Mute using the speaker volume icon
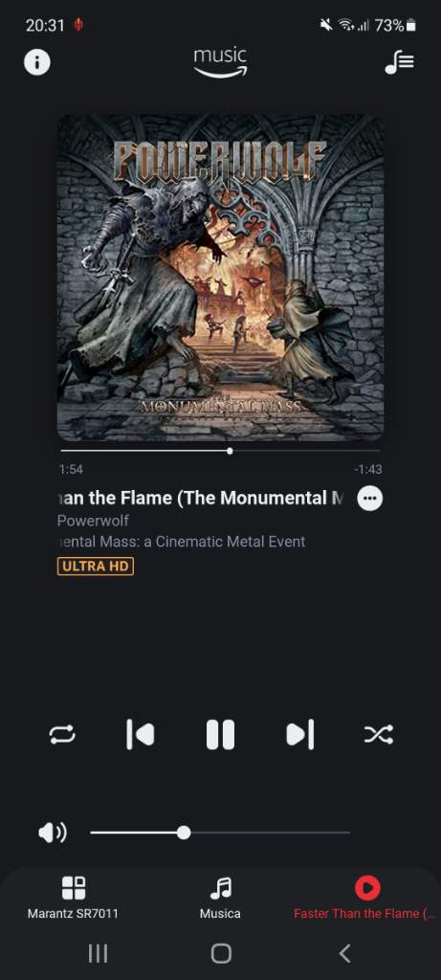The height and width of the screenshot is (980, 441). (x=53, y=833)
